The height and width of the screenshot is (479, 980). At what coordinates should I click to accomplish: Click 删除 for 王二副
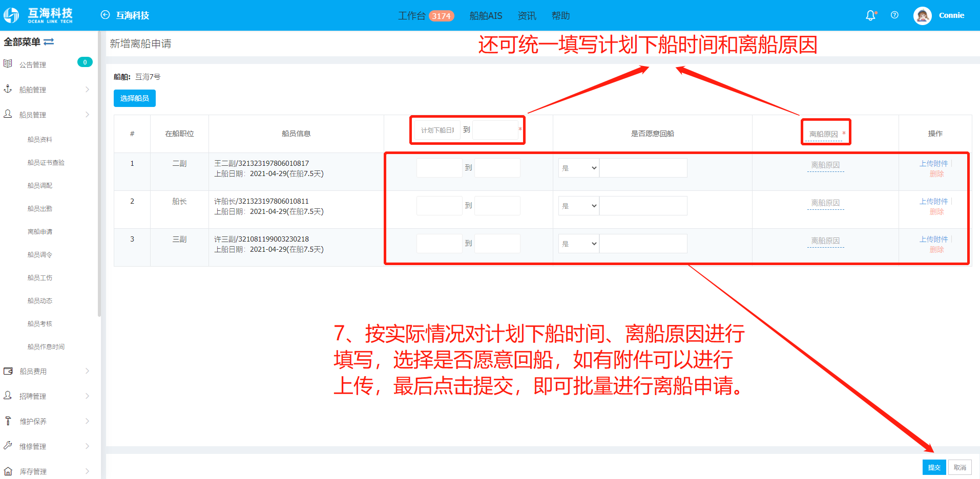pyautogui.click(x=937, y=174)
